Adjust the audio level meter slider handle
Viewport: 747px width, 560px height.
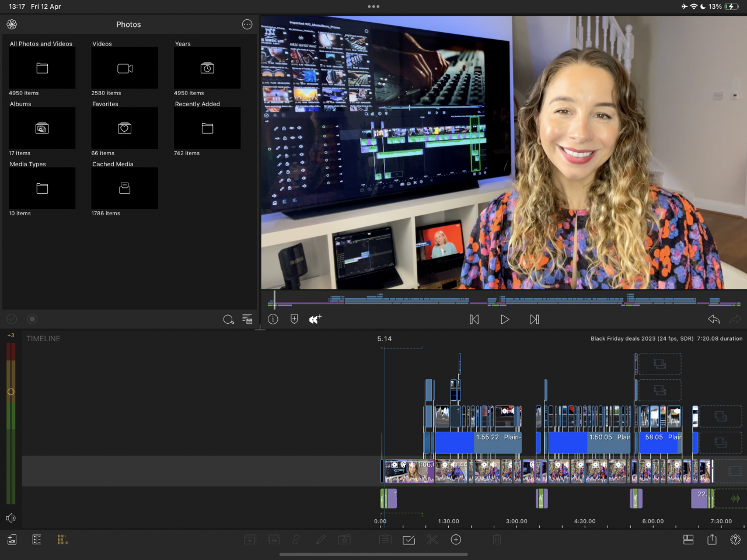click(11, 392)
